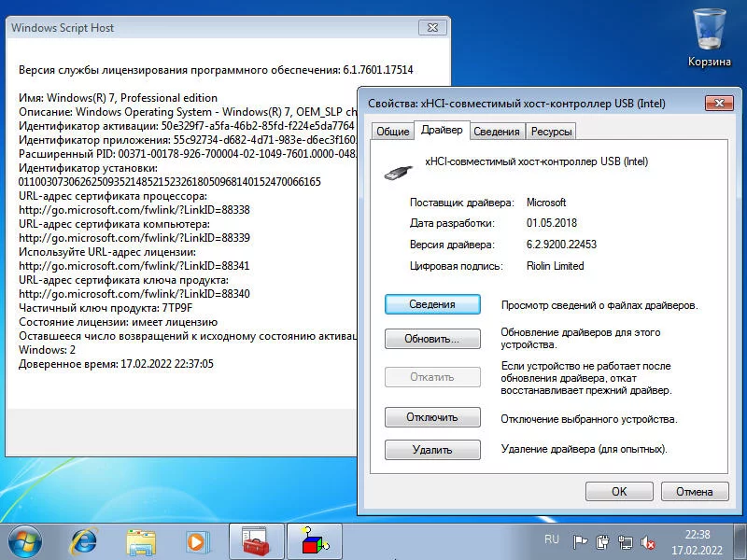747x560 pixels.
Task: Close the Windows Script Host window
Action: coord(432,28)
